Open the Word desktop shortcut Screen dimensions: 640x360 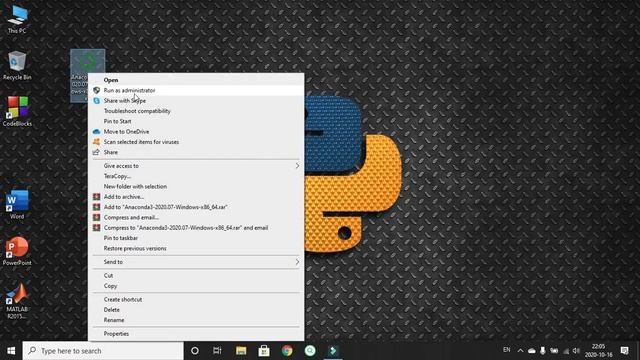[17, 204]
